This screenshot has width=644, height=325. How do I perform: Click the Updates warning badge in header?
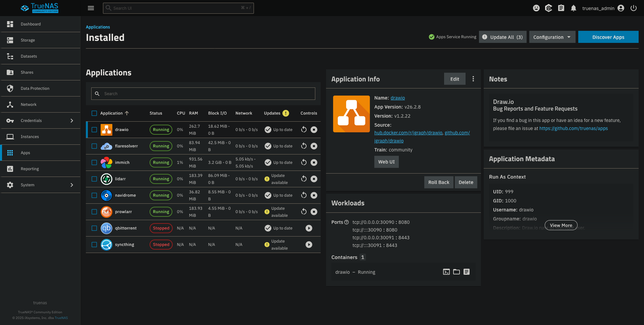tap(286, 113)
